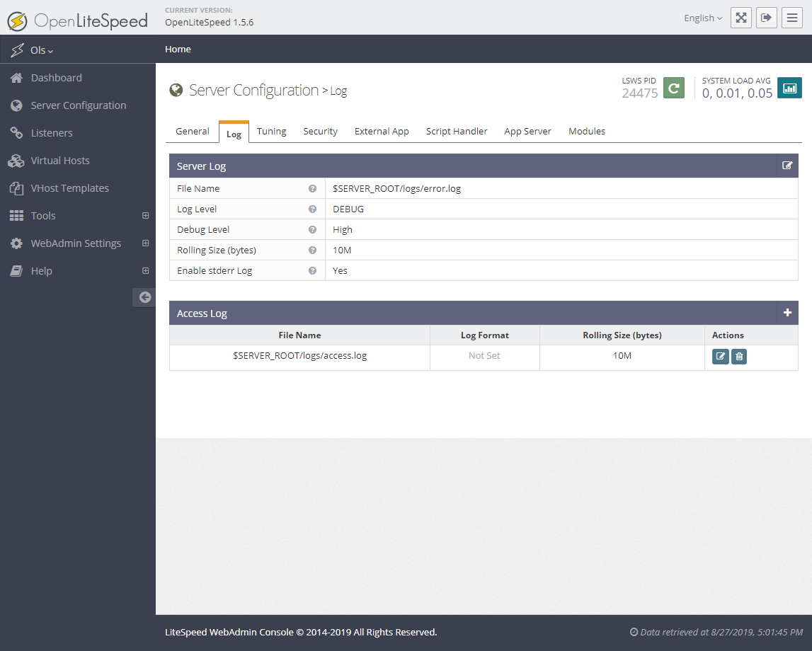Viewport: 812px width, 651px height.
Task: Open the App Server tab
Action: 527,132
